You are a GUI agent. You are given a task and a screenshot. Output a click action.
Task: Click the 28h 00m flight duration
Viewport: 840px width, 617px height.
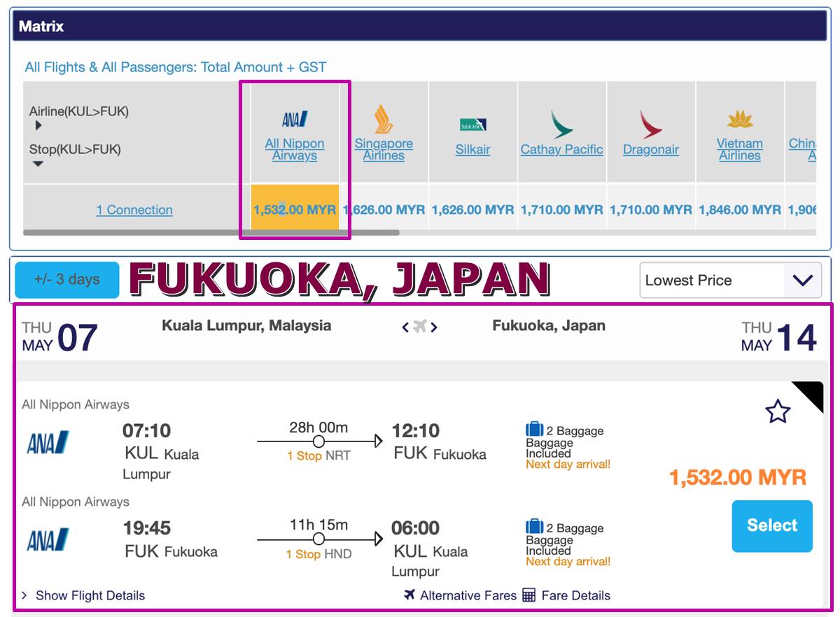pos(318,427)
